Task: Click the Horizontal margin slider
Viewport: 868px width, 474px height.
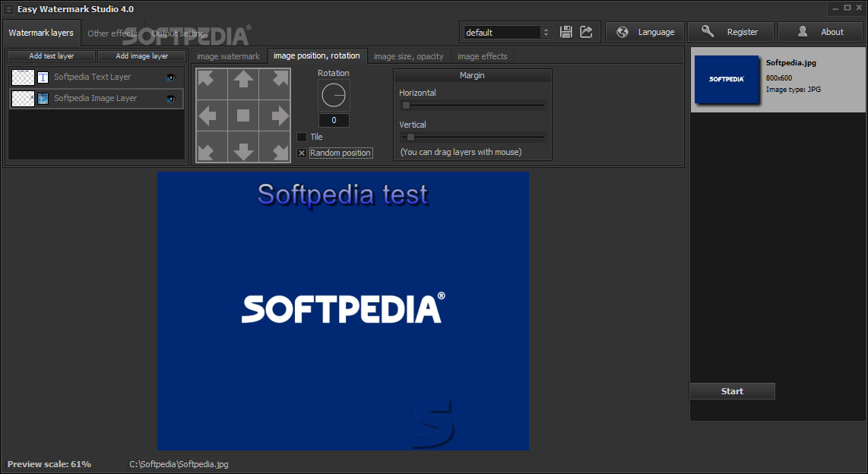Action: tap(473, 105)
